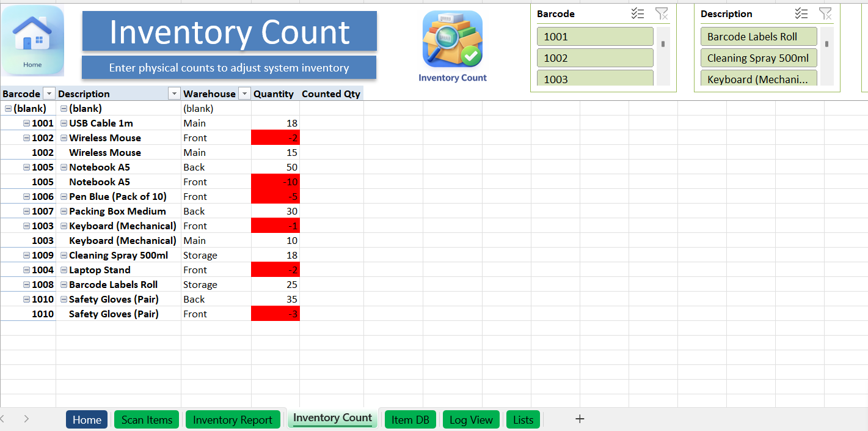Viewport: 868px width, 431px height.
Task: Clear filter on the Barcode slicer
Action: pos(662,13)
